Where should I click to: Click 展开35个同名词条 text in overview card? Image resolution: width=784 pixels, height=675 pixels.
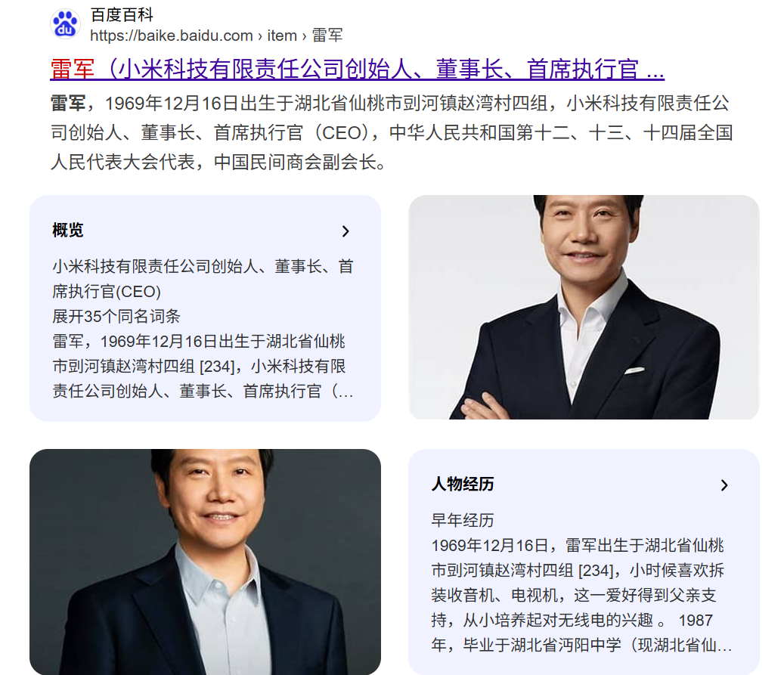pos(116,316)
